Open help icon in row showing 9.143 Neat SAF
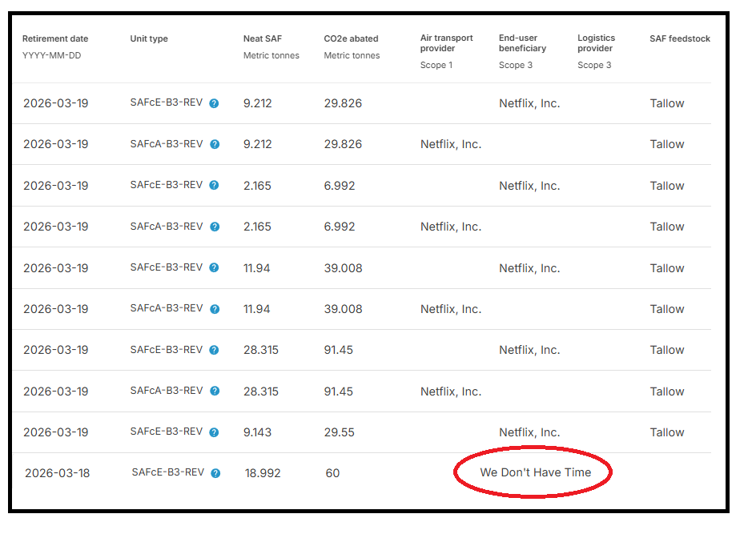756x538 pixels. pyautogui.click(x=215, y=432)
